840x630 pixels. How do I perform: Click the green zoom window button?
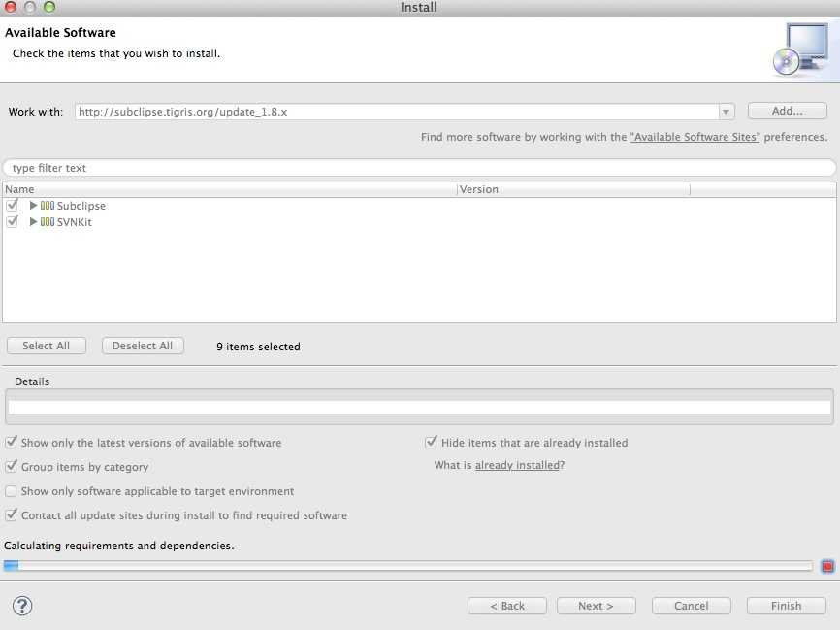[x=49, y=7]
